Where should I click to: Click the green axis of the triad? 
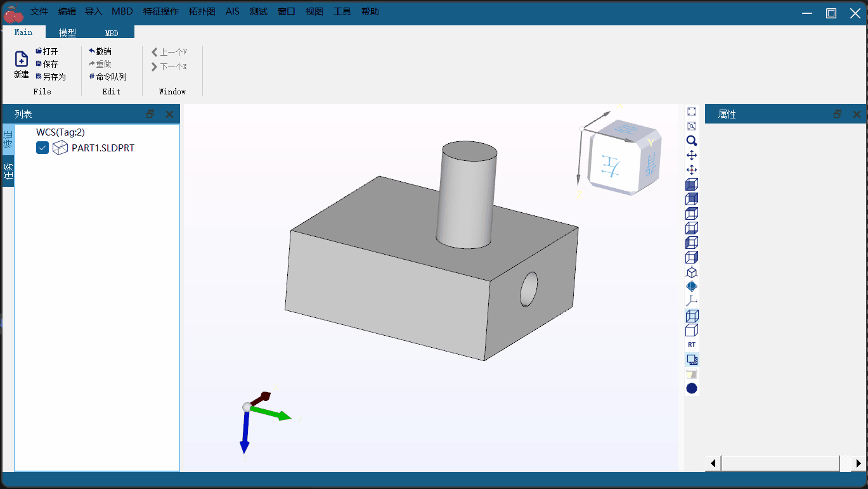271,413
